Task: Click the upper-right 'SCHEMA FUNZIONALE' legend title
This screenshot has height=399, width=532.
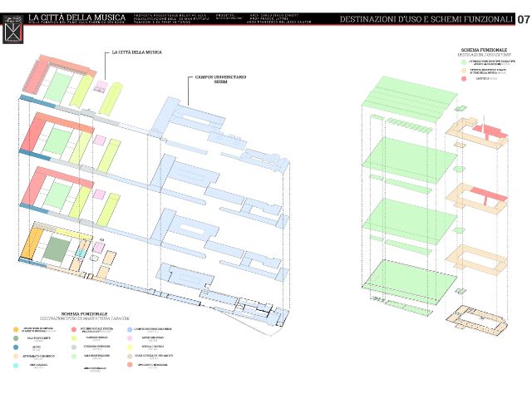Action: coord(484,50)
